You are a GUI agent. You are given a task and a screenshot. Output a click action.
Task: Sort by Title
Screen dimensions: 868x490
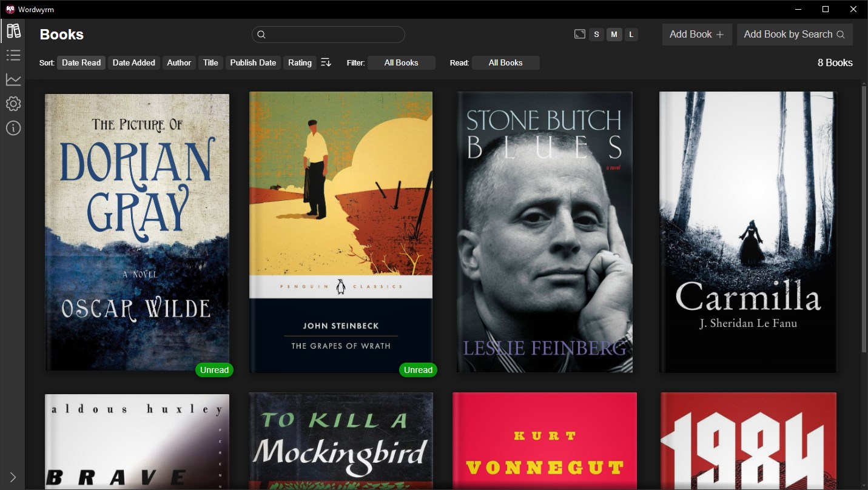210,62
